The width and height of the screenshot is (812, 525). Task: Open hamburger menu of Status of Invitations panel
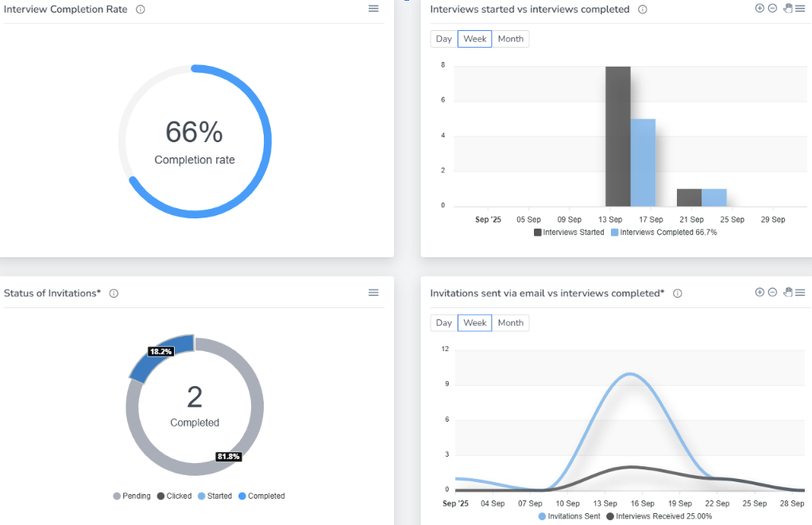(x=373, y=293)
